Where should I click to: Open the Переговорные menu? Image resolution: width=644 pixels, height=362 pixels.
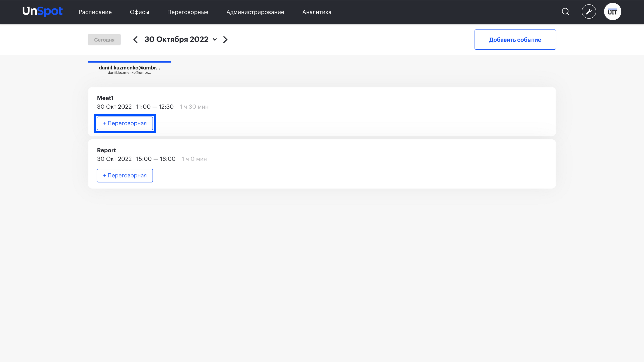tap(188, 12)
